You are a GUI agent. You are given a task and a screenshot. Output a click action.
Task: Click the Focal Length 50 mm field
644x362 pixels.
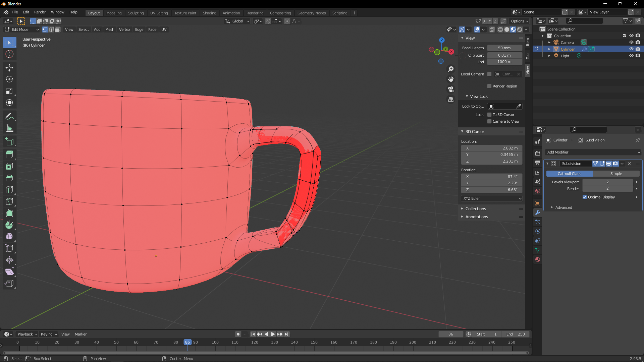[x=504, y=48]
